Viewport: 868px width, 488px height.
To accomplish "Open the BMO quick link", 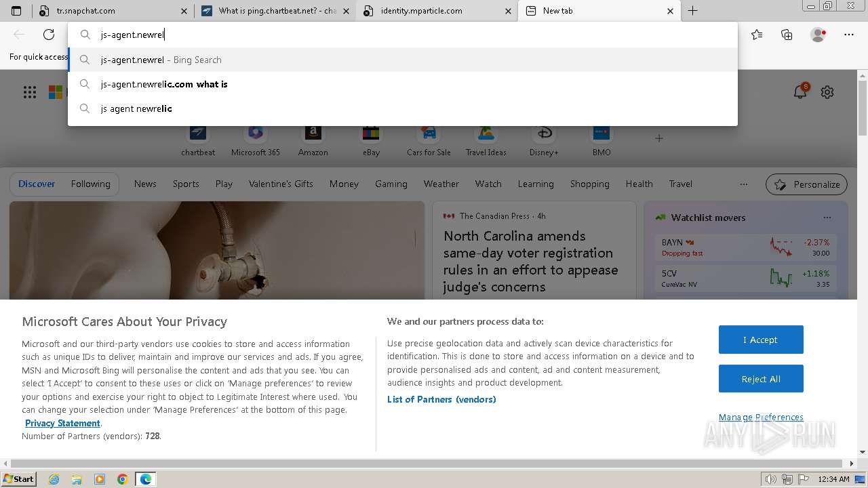I will coord(601,140).
